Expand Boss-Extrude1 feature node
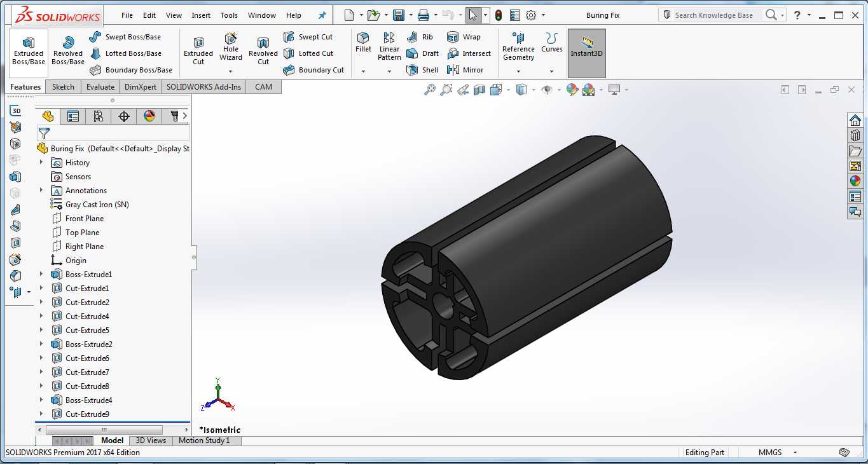 (41, 275)
